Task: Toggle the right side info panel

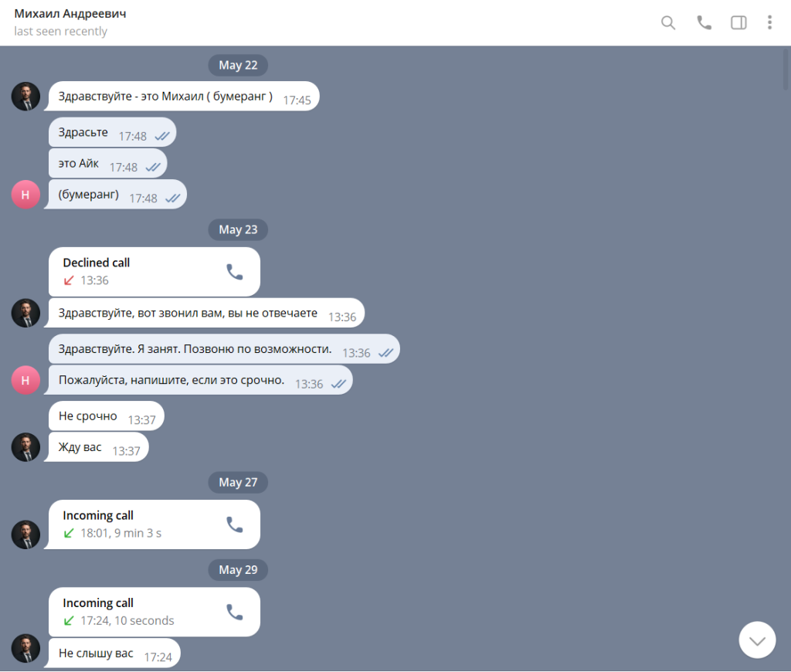Action: (738, 22)
